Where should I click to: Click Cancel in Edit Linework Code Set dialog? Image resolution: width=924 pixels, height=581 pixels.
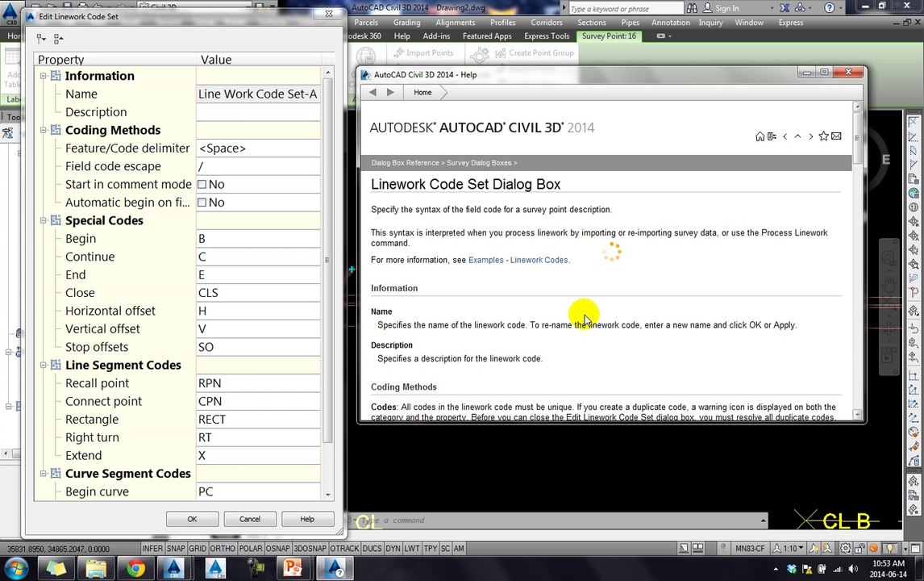[250, 519]
